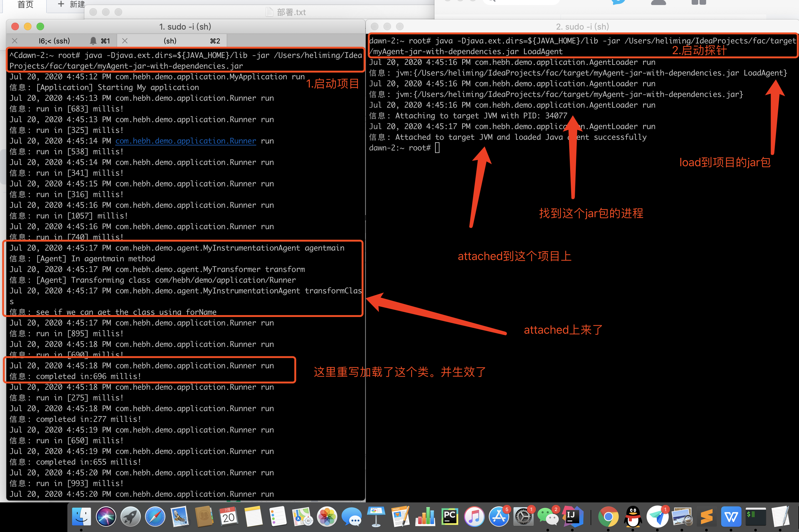Image resolution: width=799 pixels, height=532 pixels.
Task: Click the terminal cursor at root# prompt
Action: tap(437, 148)
